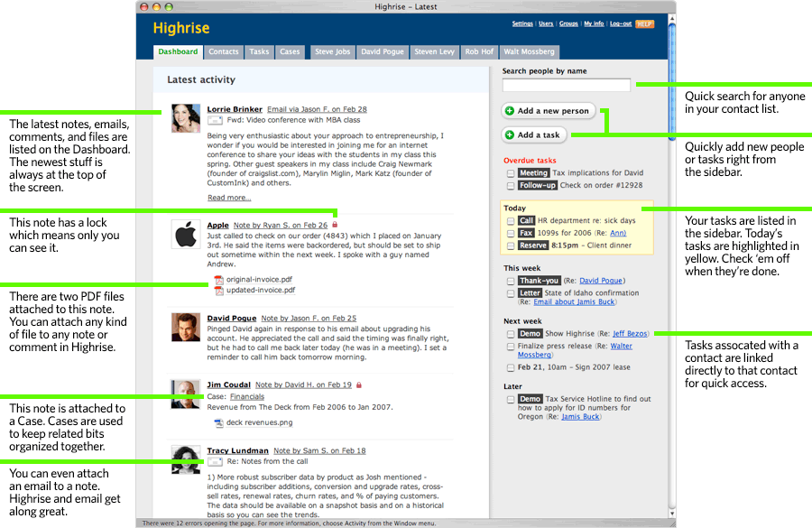Viewport: 812px width, 528px height.
Task: Click Lorrie Brinker's profile photo
Action: [186, 118]
